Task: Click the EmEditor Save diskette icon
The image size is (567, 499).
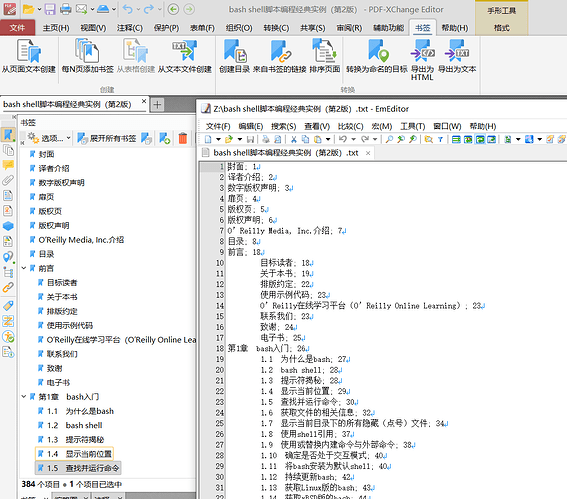Action: [x=250, y=139]
